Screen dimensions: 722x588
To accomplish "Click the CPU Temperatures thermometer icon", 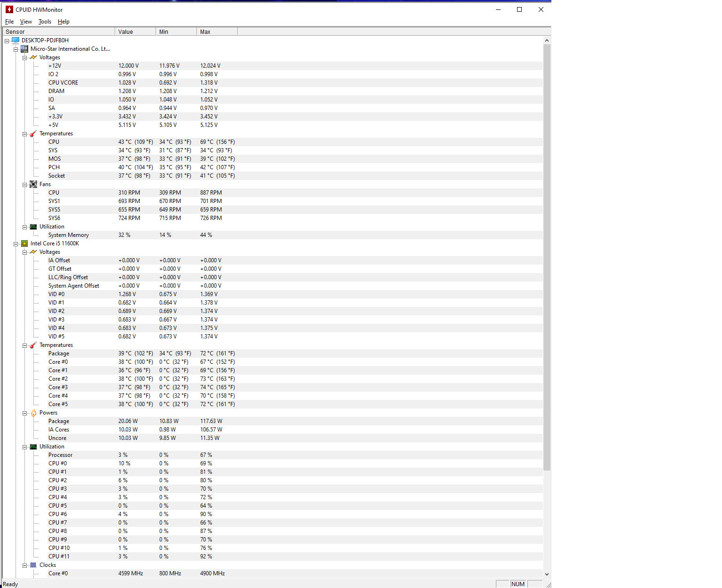I will 33,345.
